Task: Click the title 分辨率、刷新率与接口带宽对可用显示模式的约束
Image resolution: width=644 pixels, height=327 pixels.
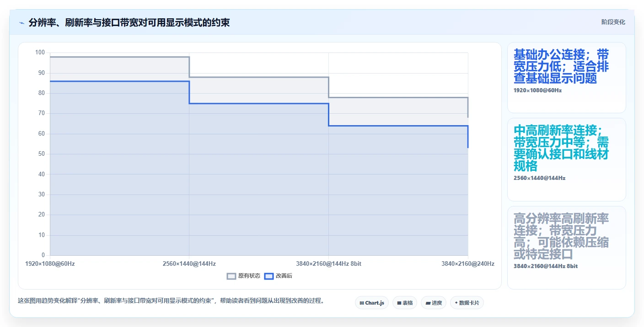Action: tap(129, 23)
